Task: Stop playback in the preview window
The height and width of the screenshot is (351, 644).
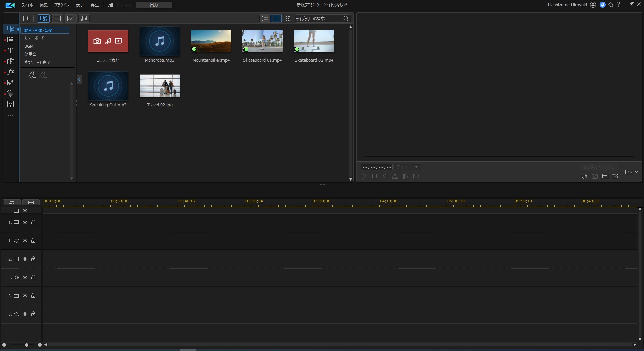Action: tap(374, 176)
